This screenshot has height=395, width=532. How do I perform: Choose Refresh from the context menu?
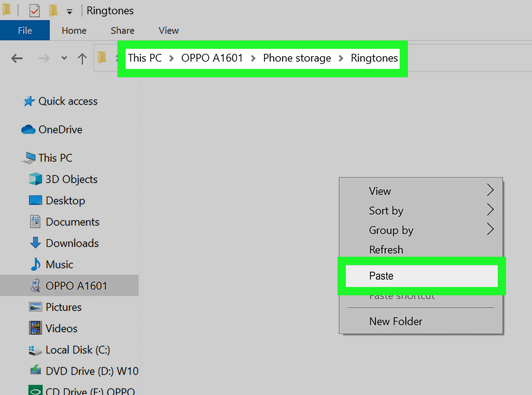tap(421, 249)
